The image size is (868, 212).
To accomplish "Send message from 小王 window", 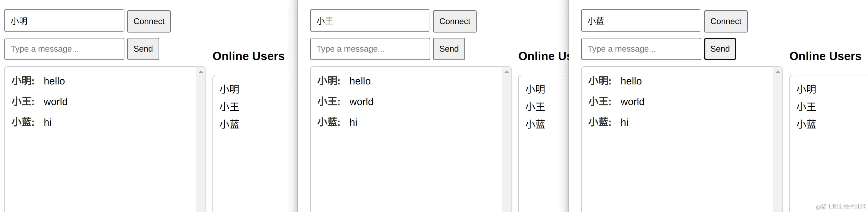I will pos(449,49).
